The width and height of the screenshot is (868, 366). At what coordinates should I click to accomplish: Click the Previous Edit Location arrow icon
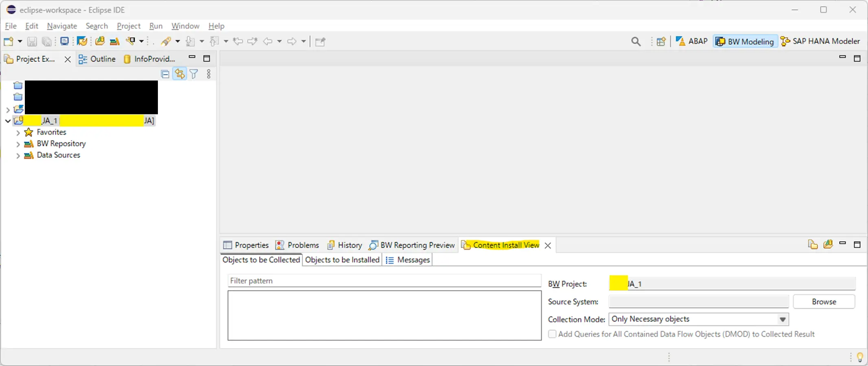click(x=238, y=41)
